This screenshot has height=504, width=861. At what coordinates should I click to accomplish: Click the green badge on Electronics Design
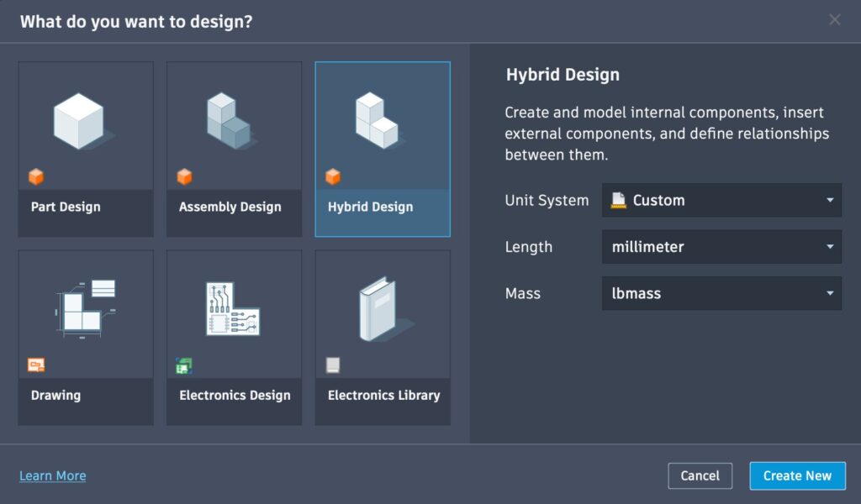point(185,365)
